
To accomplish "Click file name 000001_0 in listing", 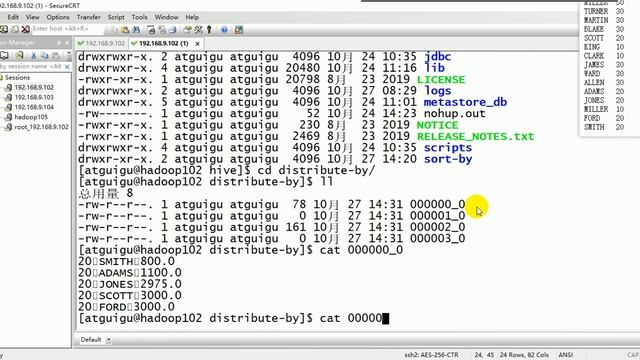I will coord(438,216).
